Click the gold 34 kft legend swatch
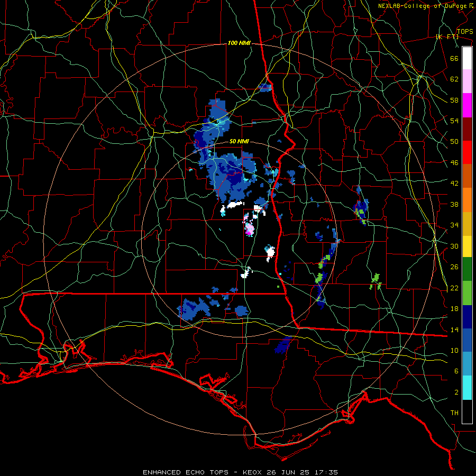Screen dimensions: 476x476 467,224
